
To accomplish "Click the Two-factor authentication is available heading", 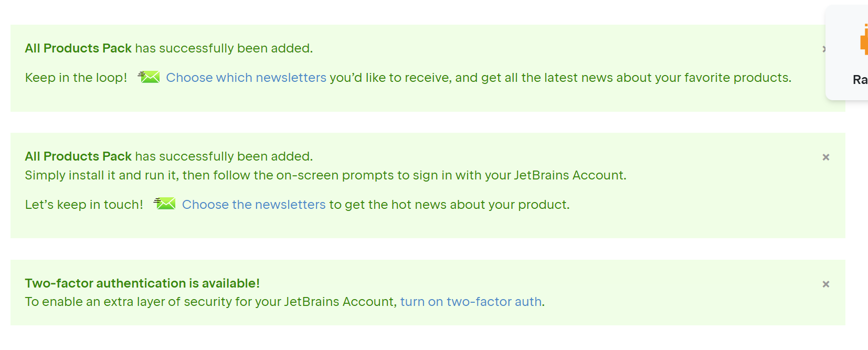I will (142, 283).
